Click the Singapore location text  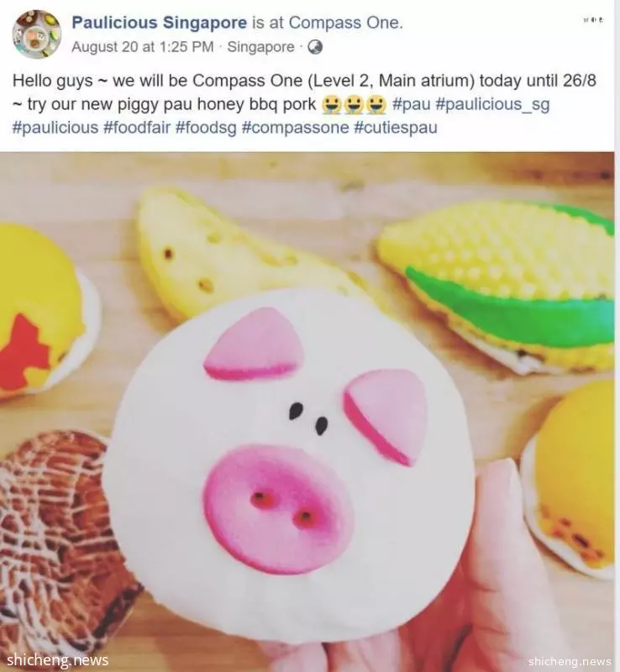pyautogui.click(x=260, y=47)
